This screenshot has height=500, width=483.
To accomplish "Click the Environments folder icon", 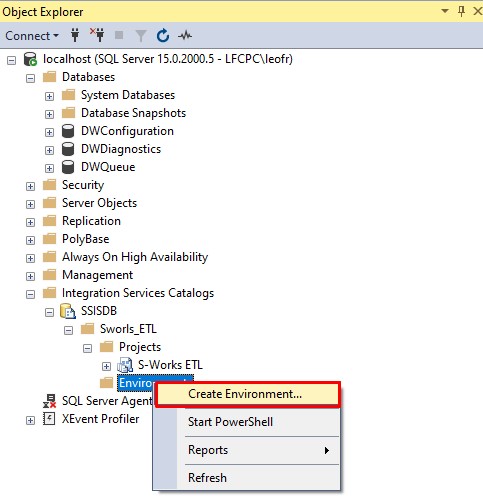I will coord(106,383).
